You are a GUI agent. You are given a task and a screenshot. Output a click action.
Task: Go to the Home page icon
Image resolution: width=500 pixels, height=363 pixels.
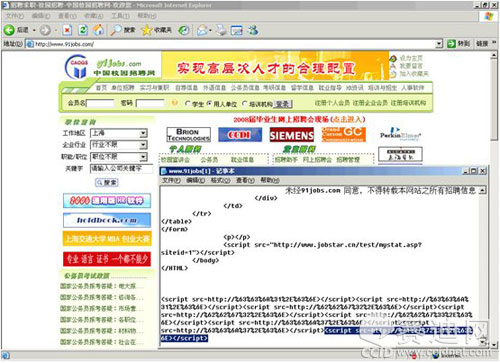point(98,30)
